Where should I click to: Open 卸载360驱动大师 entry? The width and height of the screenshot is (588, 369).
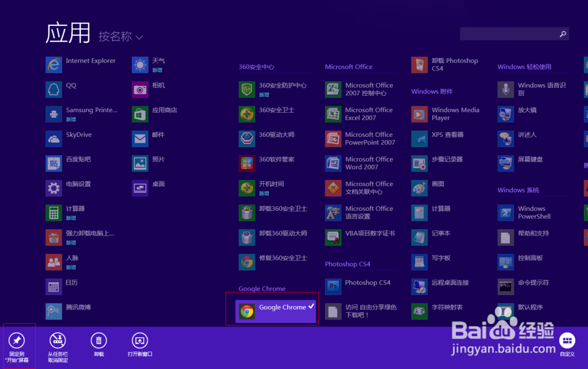click(274, 237)
